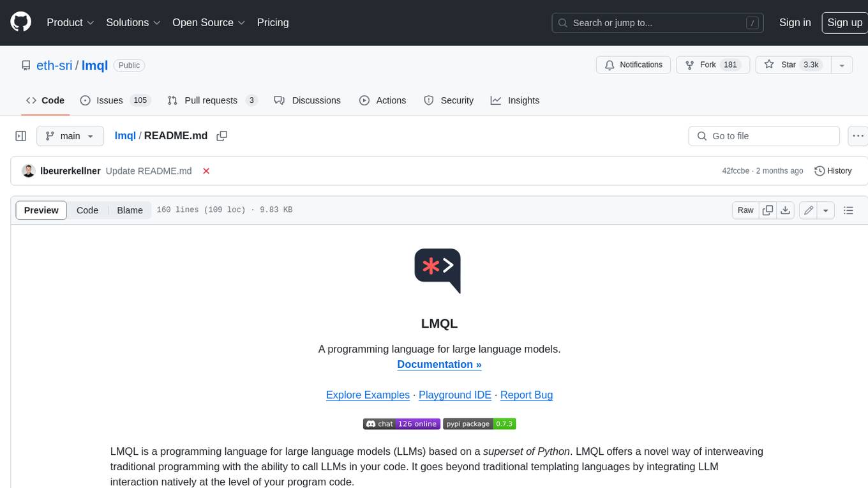This screenshot has height=488, width=868.
Task: Focus the Search or jump to field
Action: [658, 23]
